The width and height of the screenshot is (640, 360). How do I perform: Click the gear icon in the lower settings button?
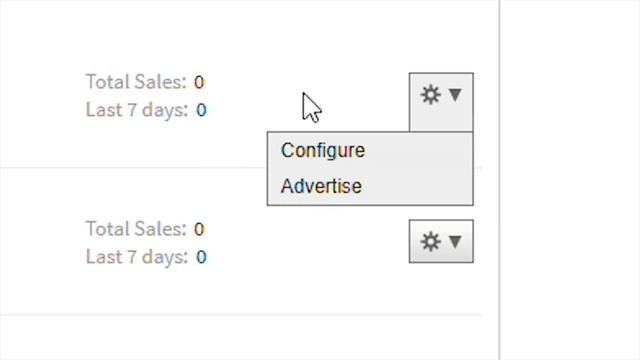tap(431, 242)
